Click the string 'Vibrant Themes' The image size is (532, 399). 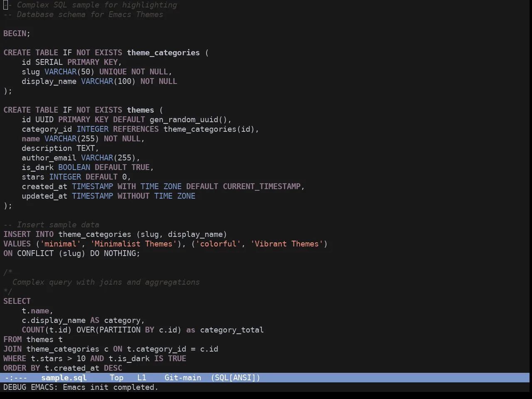tap(287, 244)
